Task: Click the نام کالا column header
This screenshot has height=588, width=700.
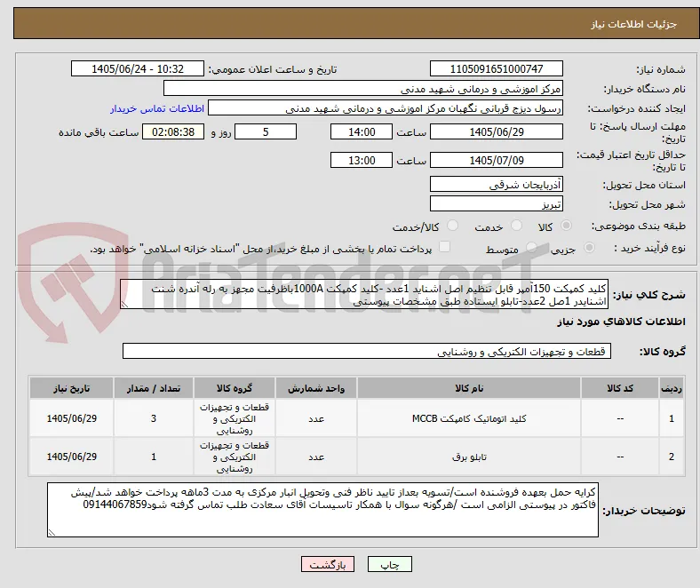Action: tap(469, 388)
